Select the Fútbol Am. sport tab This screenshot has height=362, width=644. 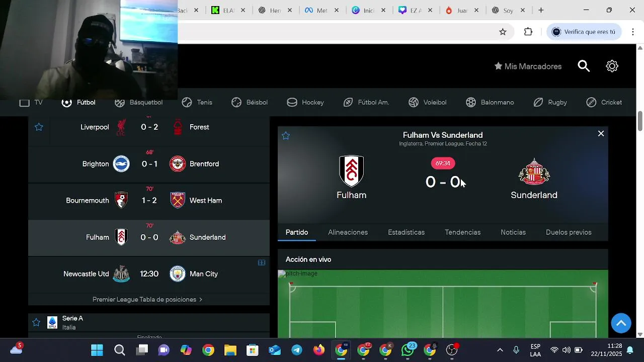pyautogui.click(x=366, y=103)
